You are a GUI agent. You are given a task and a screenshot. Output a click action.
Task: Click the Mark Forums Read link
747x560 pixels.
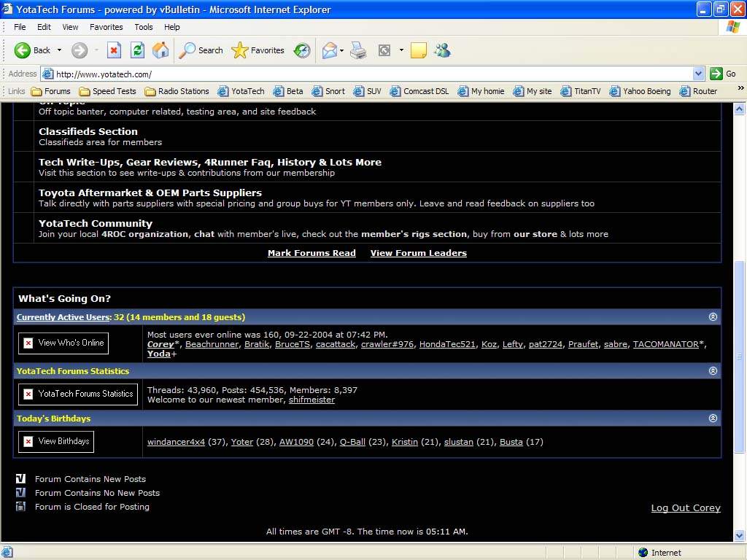[x=311, y=253]
